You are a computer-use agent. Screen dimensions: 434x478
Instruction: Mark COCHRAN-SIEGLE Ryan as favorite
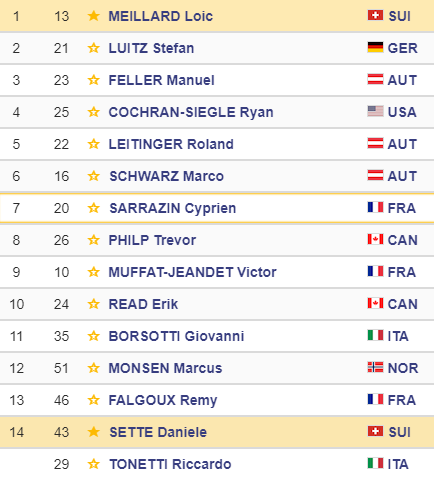[93, 112]
